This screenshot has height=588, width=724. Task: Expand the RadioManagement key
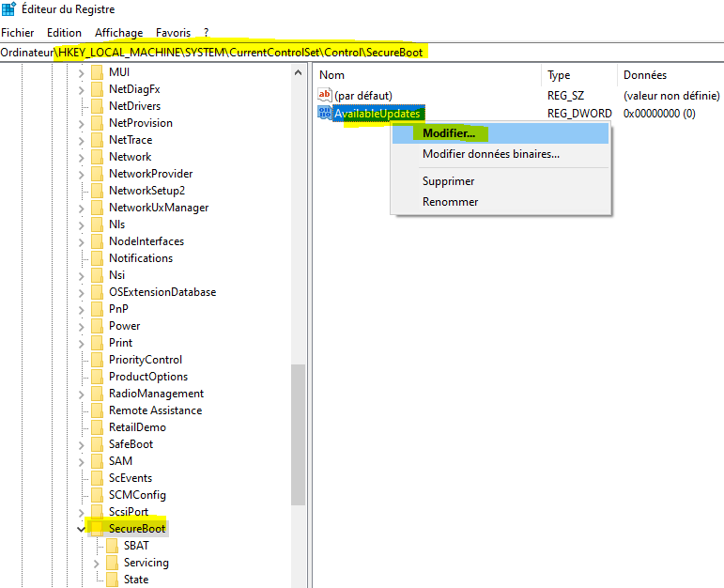pyautogui.click(x=82, y=394)
